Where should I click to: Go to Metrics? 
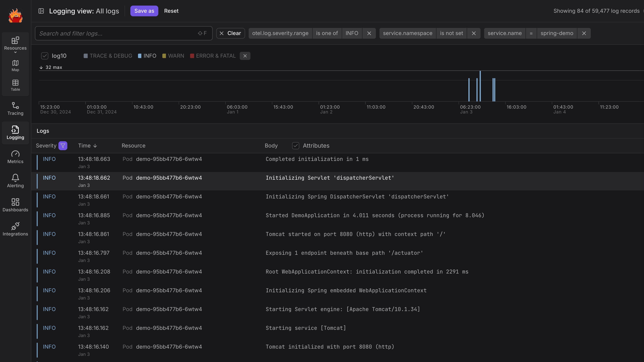tap(15, 157)
